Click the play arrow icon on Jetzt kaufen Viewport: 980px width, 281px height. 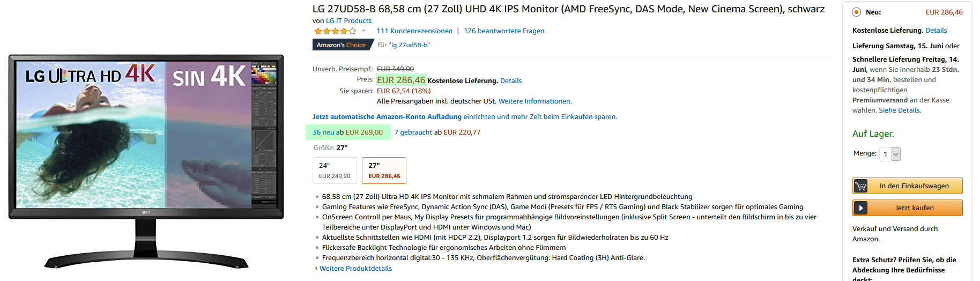(x=861, y=208)
